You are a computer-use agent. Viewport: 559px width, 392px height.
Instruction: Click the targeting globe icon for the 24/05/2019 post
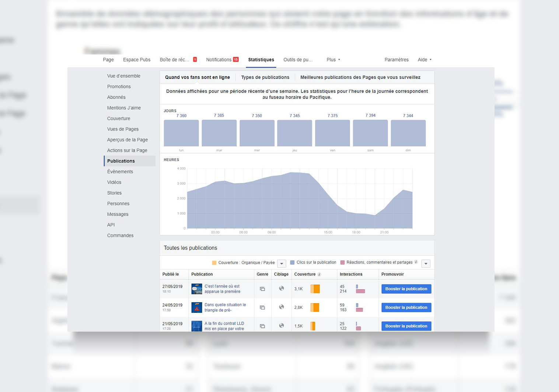coord(282,307)
